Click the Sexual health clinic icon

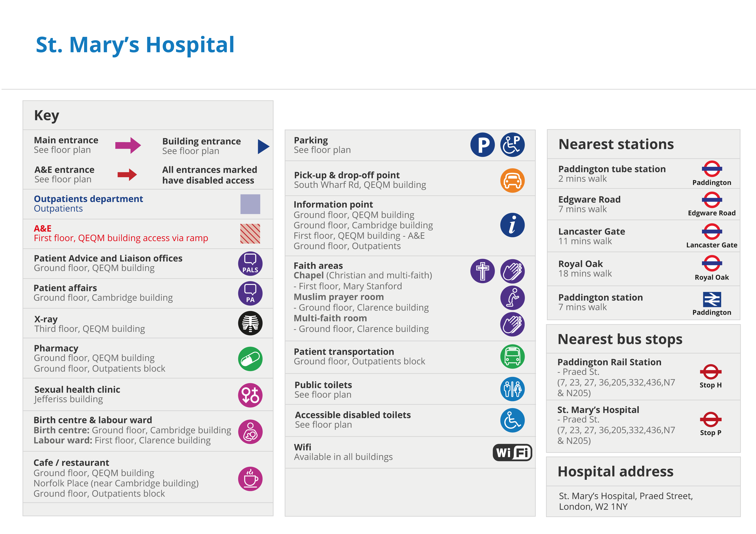pyautogui.click(x=250, y=395)
